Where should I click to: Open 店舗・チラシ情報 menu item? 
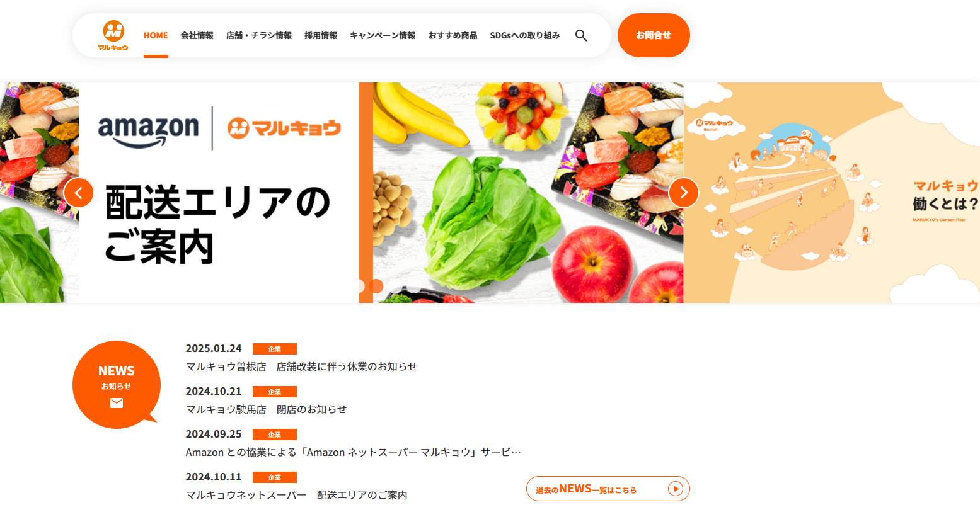tap(259, 36)
